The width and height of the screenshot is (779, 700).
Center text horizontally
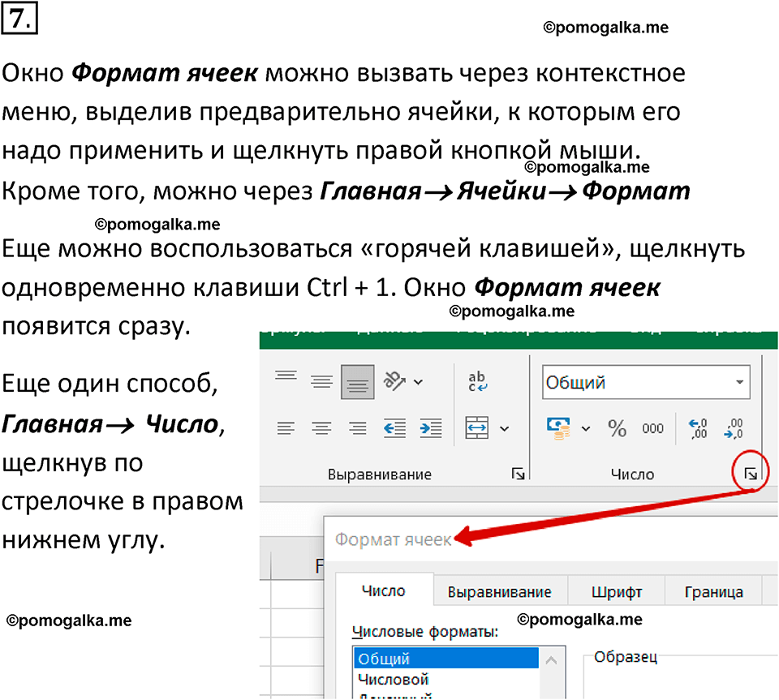pos(322,428)
